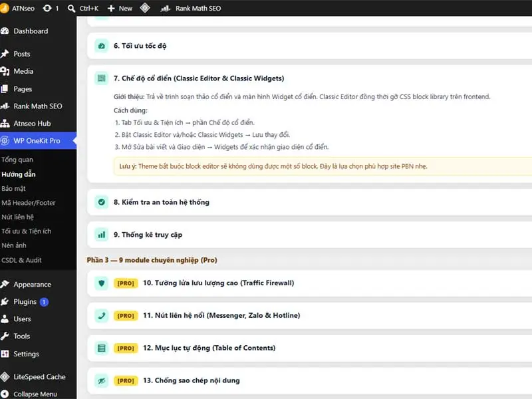Click the search magnifier icon
Image resolution: width=532 pixels, height=399 pixels.
click(71, 9)
